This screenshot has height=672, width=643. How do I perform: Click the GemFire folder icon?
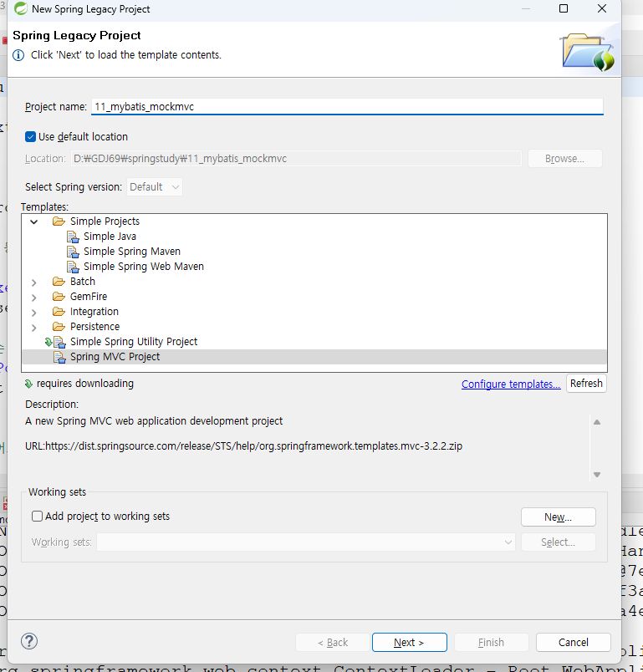point(59,297)
